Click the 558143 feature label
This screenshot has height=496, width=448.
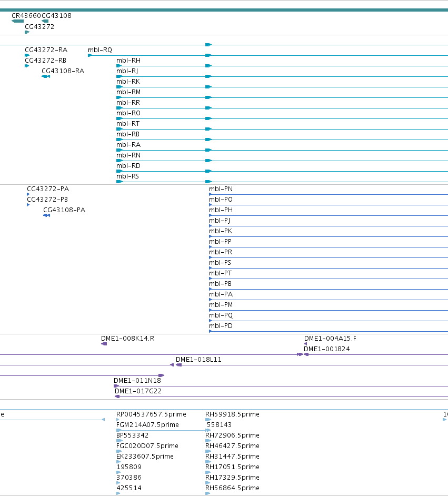pos(219,425)
